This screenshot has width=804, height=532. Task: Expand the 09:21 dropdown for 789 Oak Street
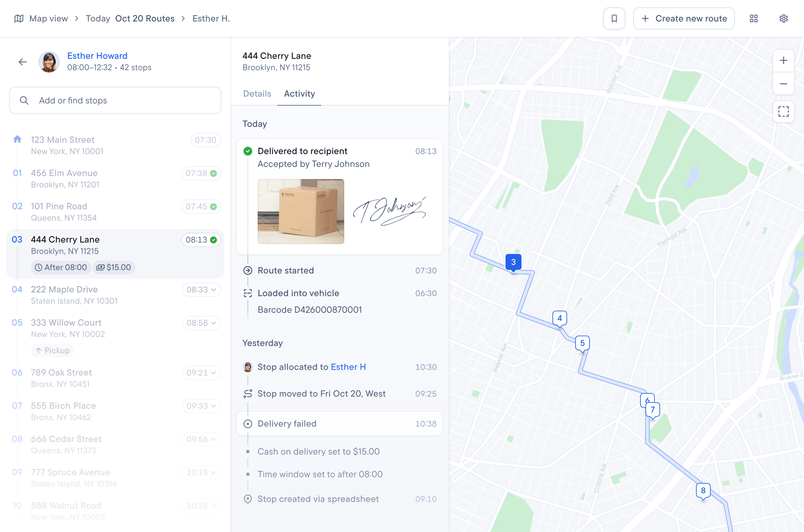click(x=202, y=373)
